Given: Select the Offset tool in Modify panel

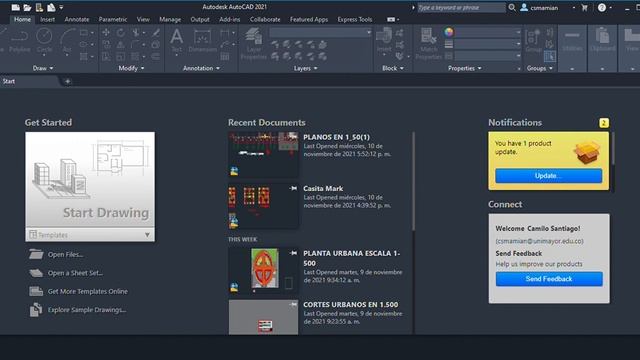Looking at the screenshot, I should pyautogui.click(x=156, y=56).
